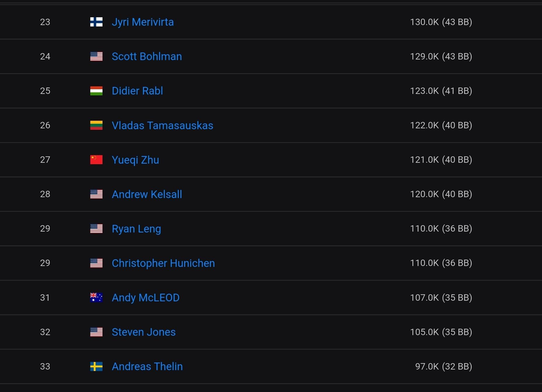Click the Ryan Leng name link
The width and height of the screenshot is (542, 392).
point(136,229)
